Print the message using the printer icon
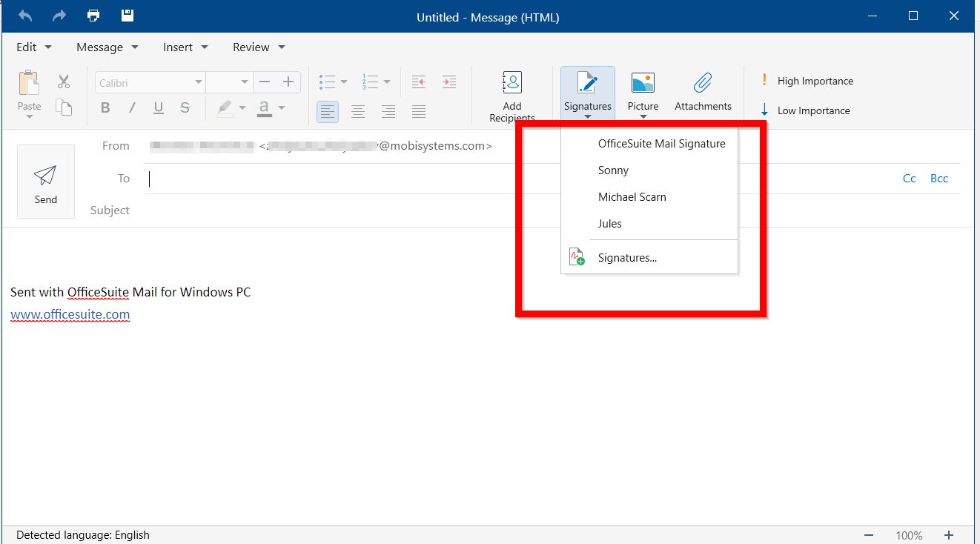 click(93, 16)
